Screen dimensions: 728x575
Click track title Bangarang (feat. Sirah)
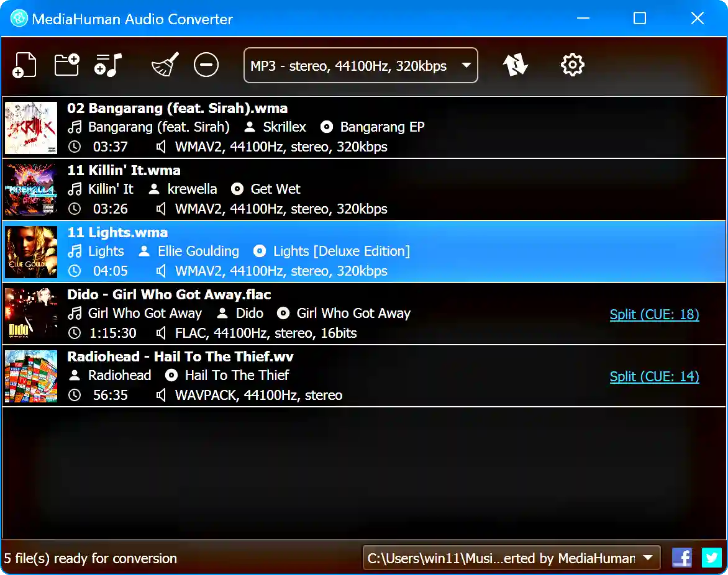tap(159, 127)
